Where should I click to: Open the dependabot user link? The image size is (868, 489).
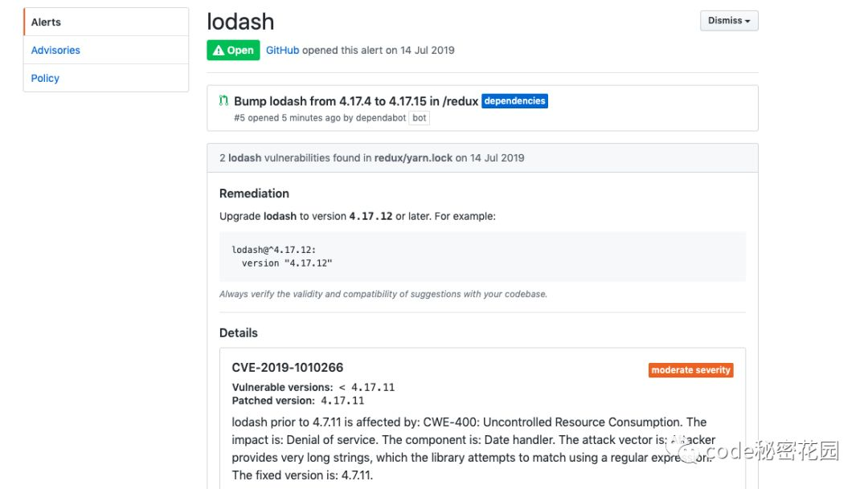[x=380, y=117]
